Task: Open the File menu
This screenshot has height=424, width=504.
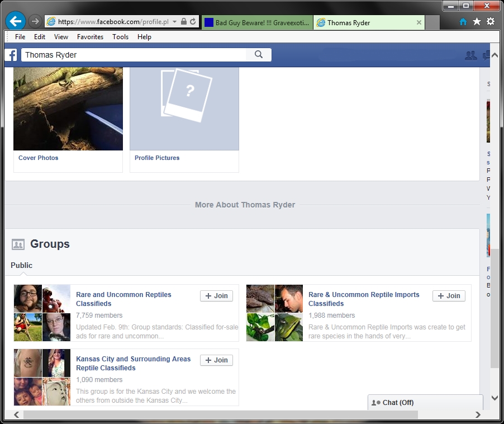Action: tap(20, 37)
